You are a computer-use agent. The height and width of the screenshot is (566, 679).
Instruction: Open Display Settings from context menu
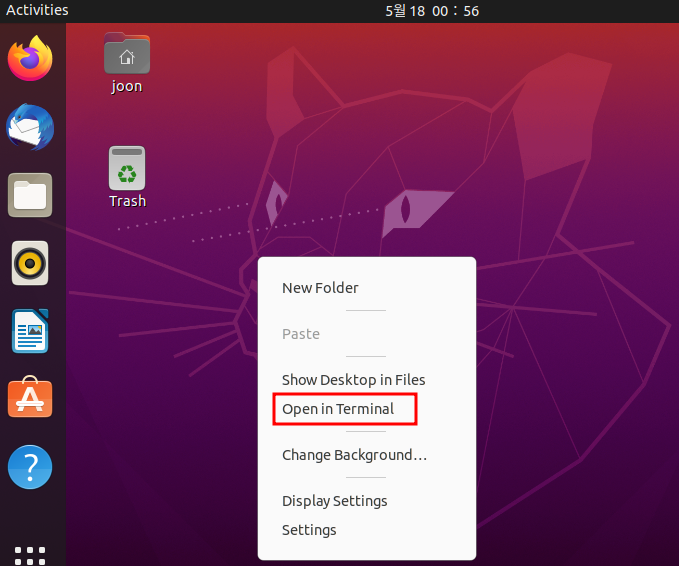367,501
